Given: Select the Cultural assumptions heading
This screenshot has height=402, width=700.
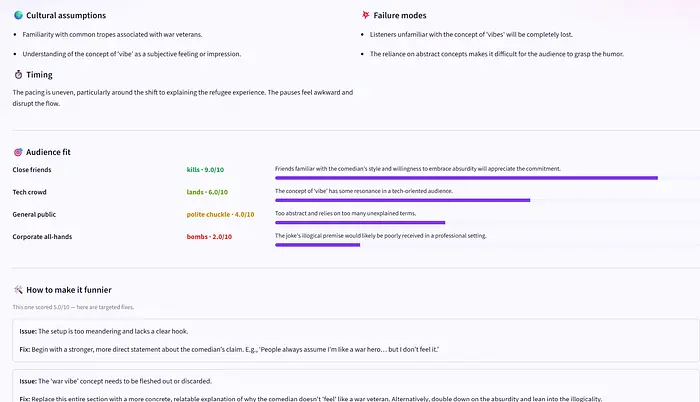Looking at the screenshot, I should (66, 15).
